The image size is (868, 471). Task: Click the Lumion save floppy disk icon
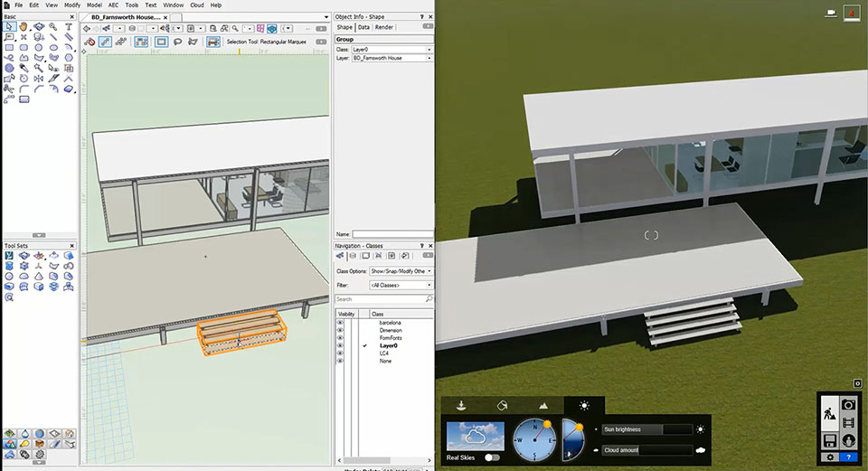tap(829, 440)
